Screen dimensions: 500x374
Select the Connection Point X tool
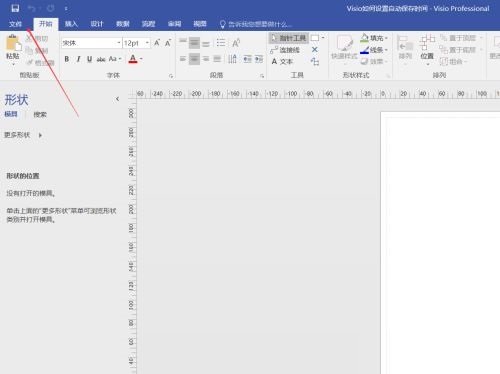[314, 50]
